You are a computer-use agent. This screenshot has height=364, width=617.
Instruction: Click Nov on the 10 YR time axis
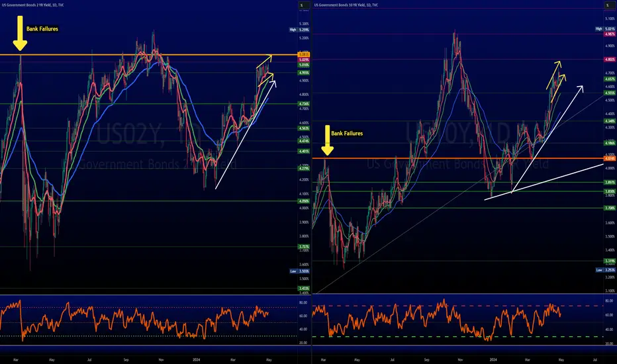pyautogui.click(x=461, y=359)
